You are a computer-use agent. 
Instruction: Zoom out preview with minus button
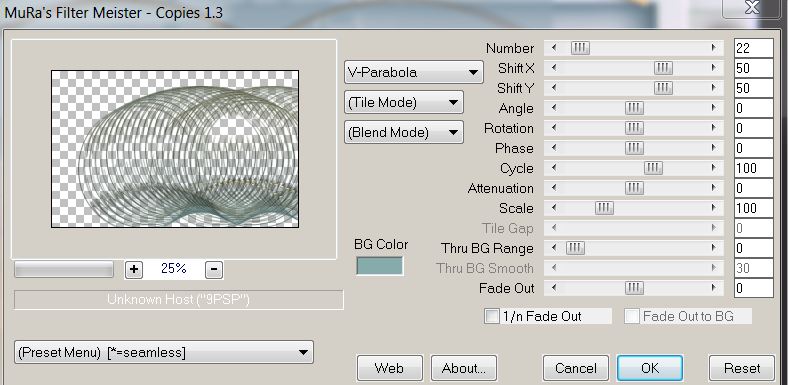coord(214,269)
